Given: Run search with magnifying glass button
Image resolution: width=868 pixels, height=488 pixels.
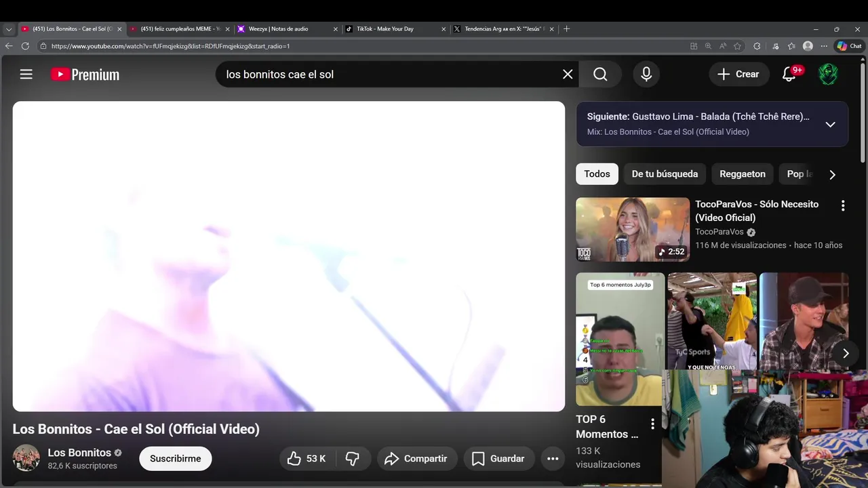Looking at the screenshot, I should point(600,75).
